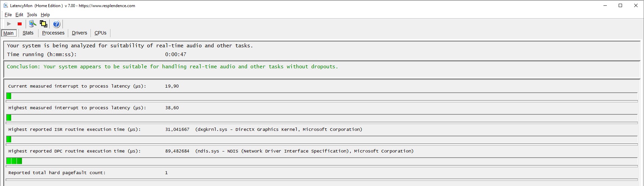Open help via blue question mark icon
This screenshot has width=644, height=186.
pos(56,24)
